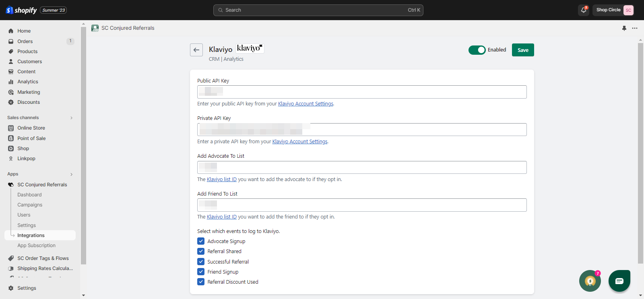Open Klaviyo list ID link under Add Friend To List
This screenshot has height=299, width=644.
[x=222, y=217]
